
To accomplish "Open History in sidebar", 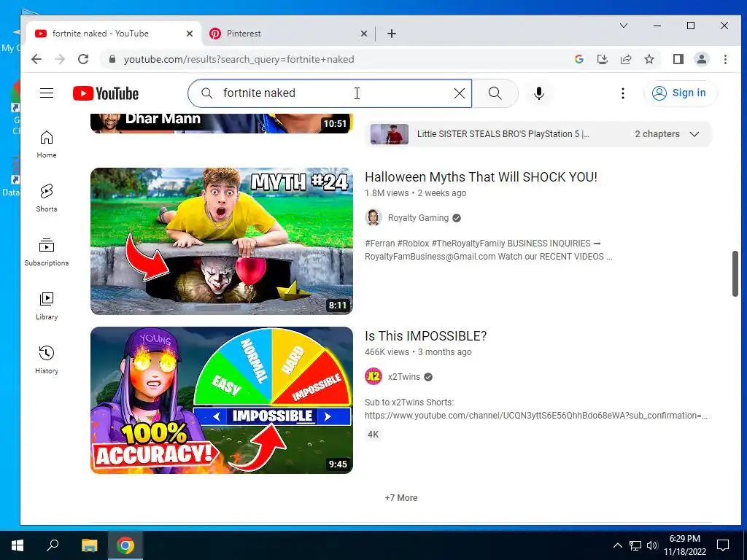I will pyautogui.click(x=47, y=359).
